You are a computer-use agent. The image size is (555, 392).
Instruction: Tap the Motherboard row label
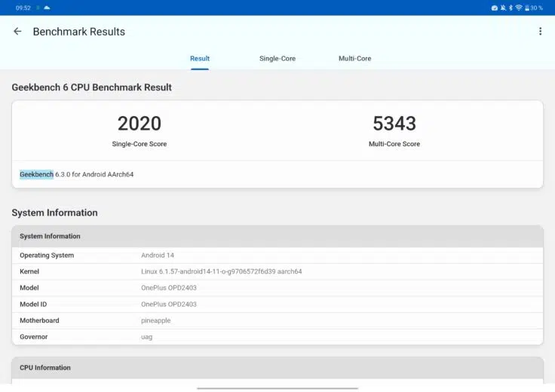(x=39, y=320)
